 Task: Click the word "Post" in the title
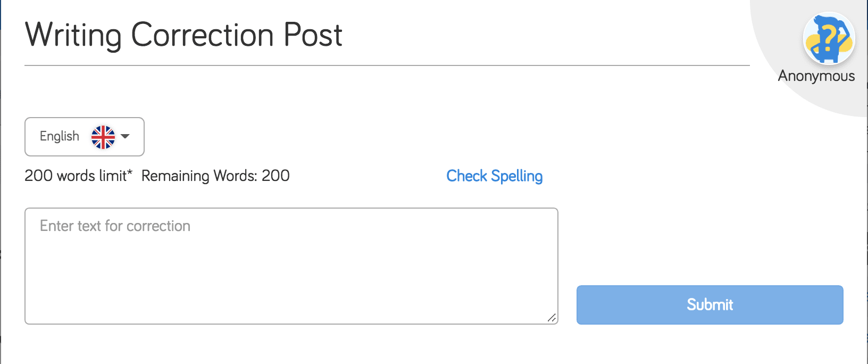tap(313, 35)
